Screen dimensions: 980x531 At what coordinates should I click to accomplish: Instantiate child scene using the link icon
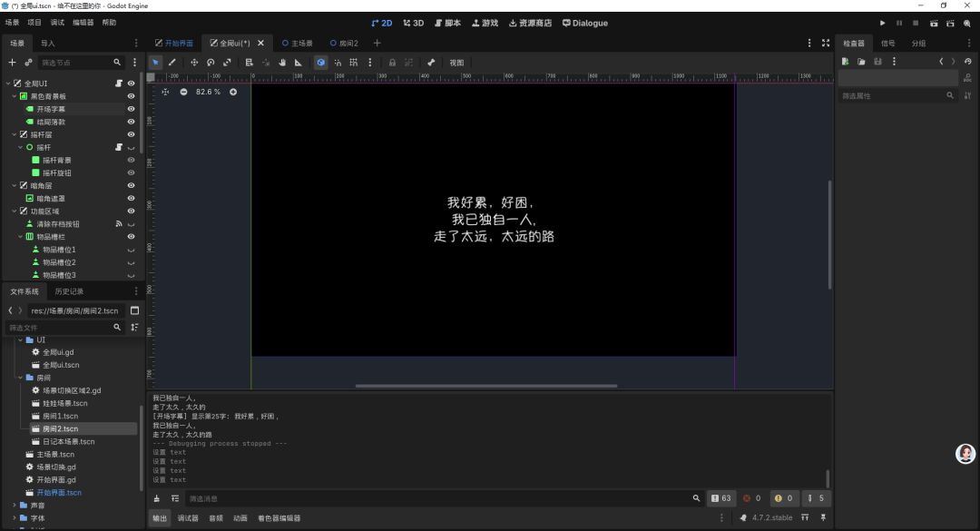pos(28,63)
